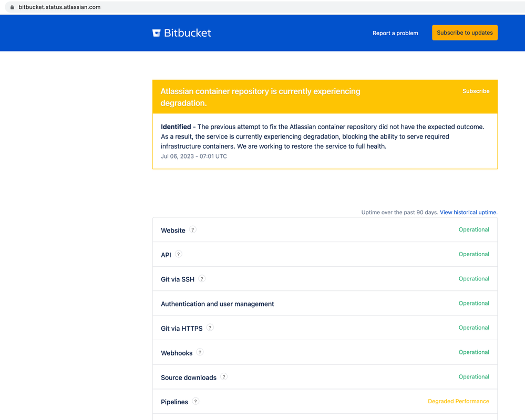Click the Jul 06, 2023 - 07:01 UTC timestamp

pos(194,156)
